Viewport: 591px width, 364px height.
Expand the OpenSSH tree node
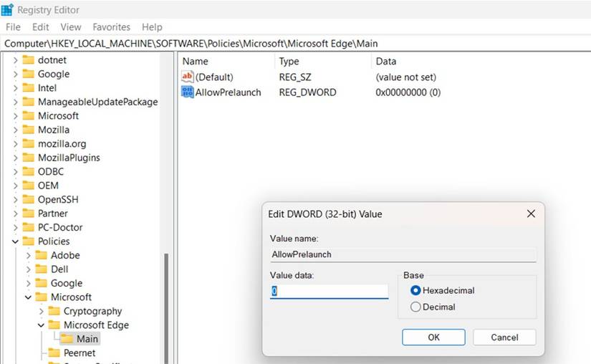(16, 200)
